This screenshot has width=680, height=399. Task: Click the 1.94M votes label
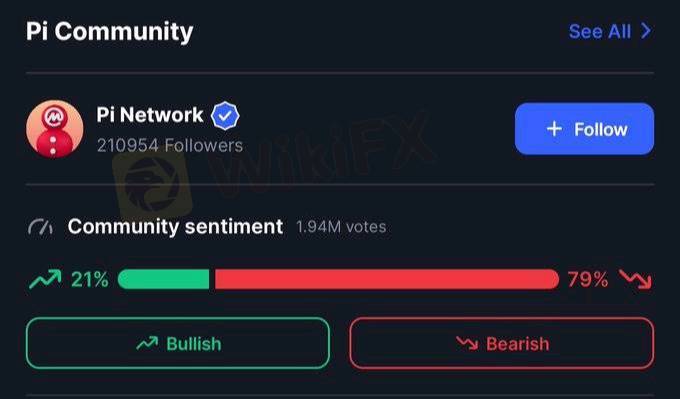tap(341, 227)
